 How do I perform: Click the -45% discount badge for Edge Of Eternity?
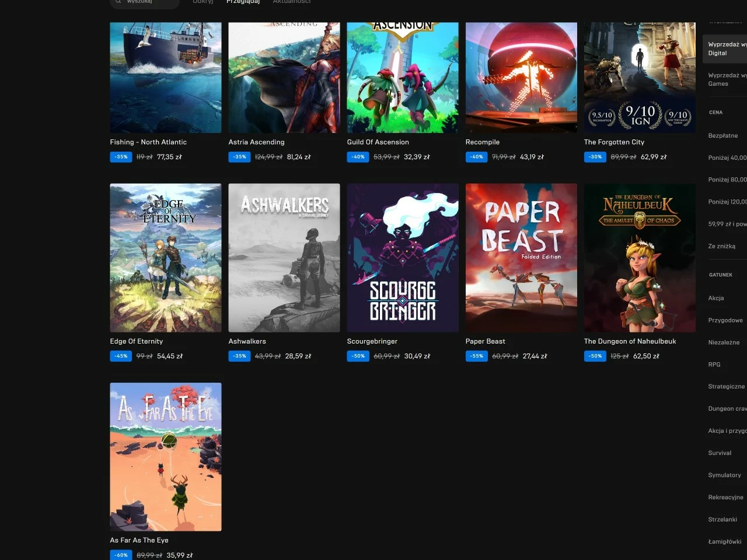121,356
